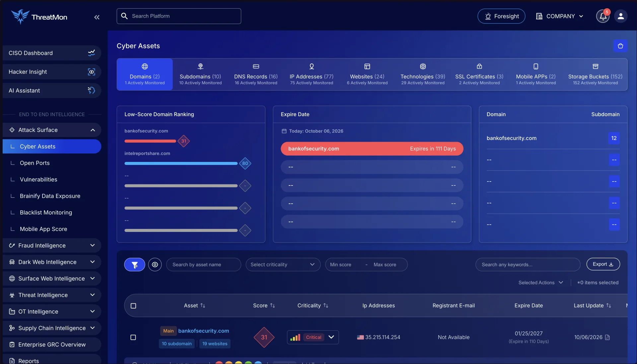Check the bankofsecurity.com row checkbox
Image resolution: width=637 pixels, height=364 pixels.
133,337
